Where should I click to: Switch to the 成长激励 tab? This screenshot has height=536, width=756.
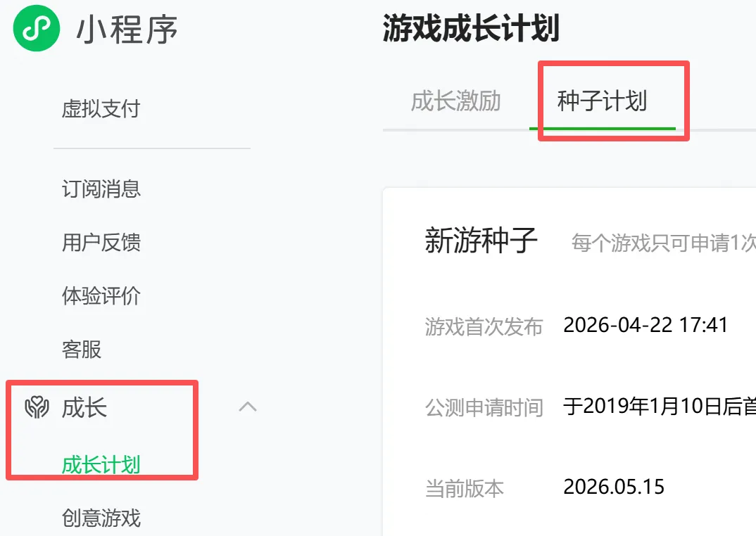pyautogui.click(x=455, y=101)
